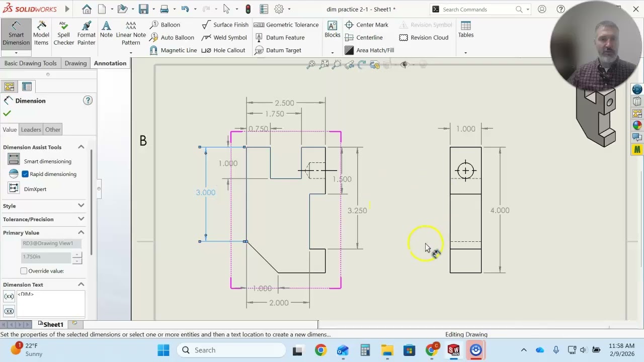The height and width of the screenshot is (362, 644).
Task: Select the 4.000 dimension on right view
Action: pyautogui.click(x=500, y=210)
